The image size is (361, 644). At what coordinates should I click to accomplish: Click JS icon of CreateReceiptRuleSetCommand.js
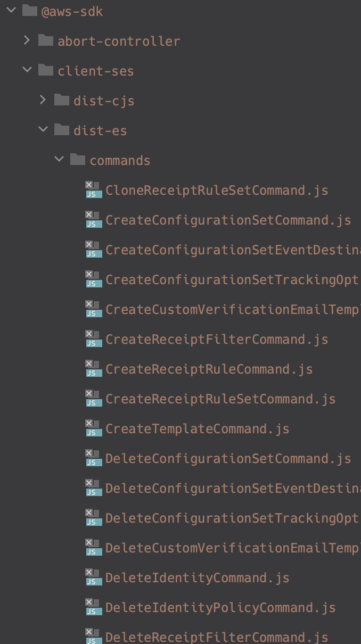(x=93, y=399)
